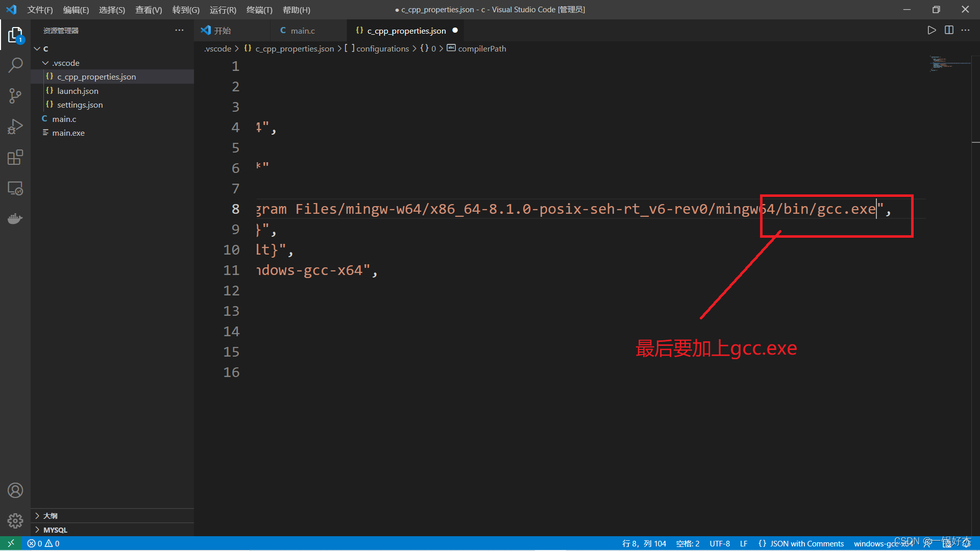The height and width of the screenshot is (551, 980).
Task: Change line ending via LF status item
Action: tap(744, 543)
